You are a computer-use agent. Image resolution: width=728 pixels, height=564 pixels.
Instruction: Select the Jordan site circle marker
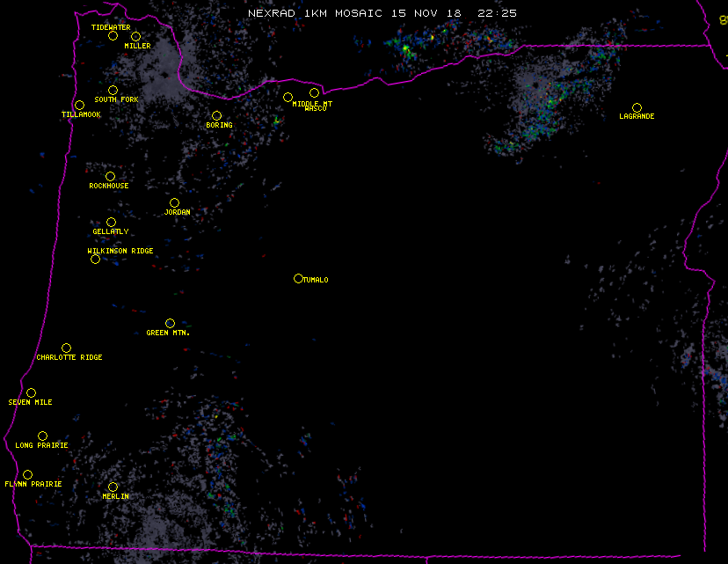(174, 202)
